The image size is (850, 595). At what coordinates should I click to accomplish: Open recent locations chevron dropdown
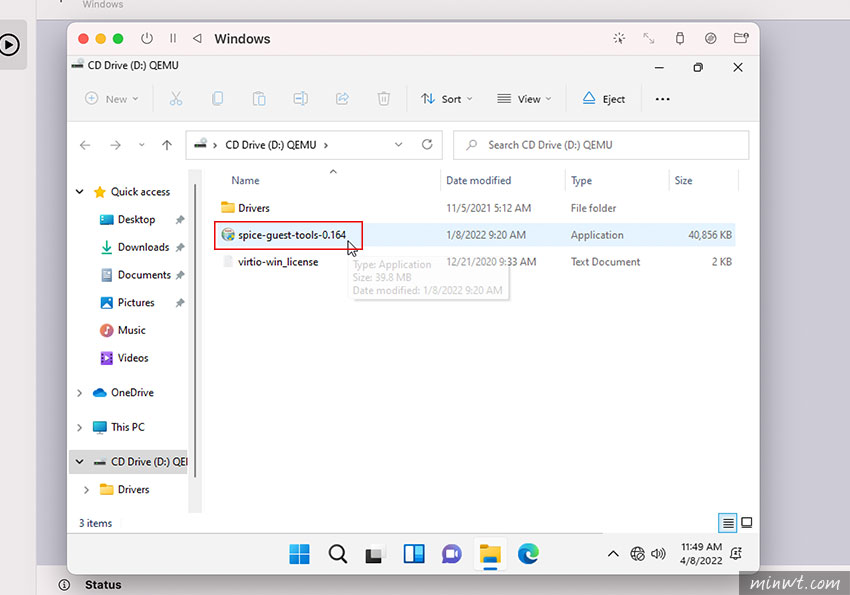[x=141, y=145]
